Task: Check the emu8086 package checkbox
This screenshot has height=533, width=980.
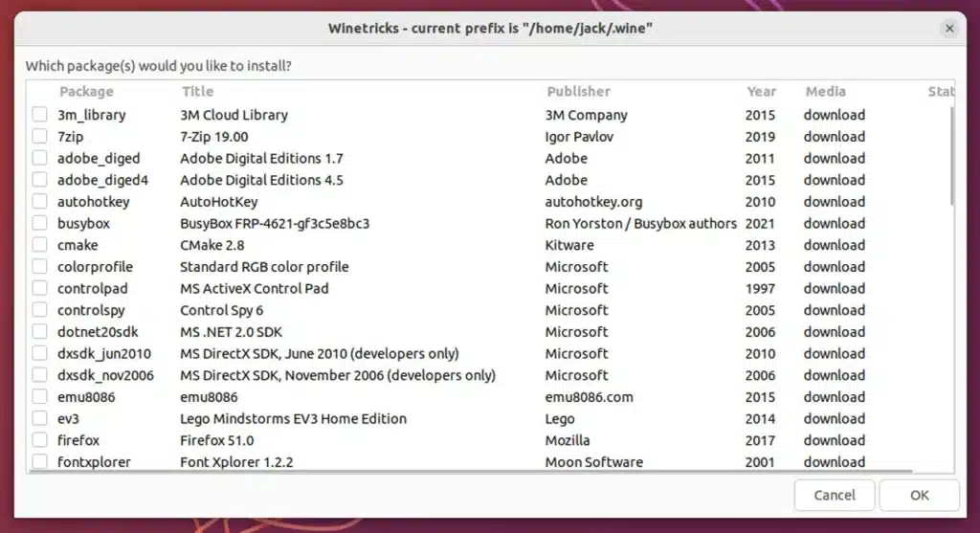Action: [x=39, y=397]
